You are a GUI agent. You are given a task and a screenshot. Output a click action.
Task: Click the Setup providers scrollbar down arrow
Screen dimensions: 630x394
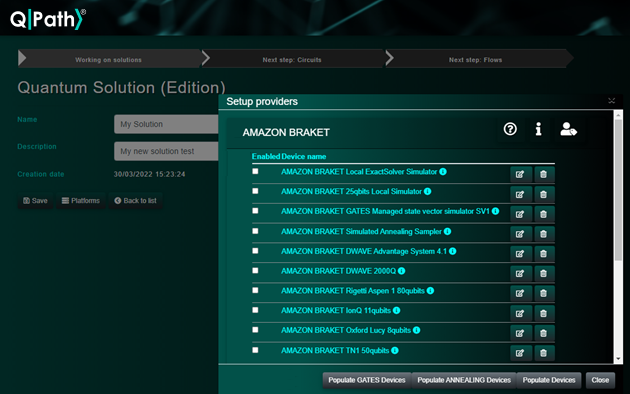(618, 359)
